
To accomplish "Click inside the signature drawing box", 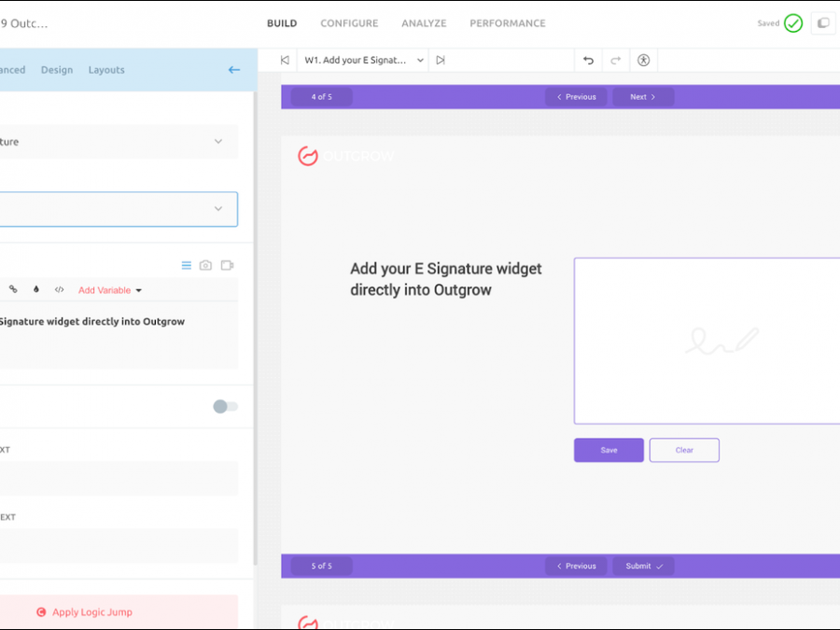I will 707,341.
